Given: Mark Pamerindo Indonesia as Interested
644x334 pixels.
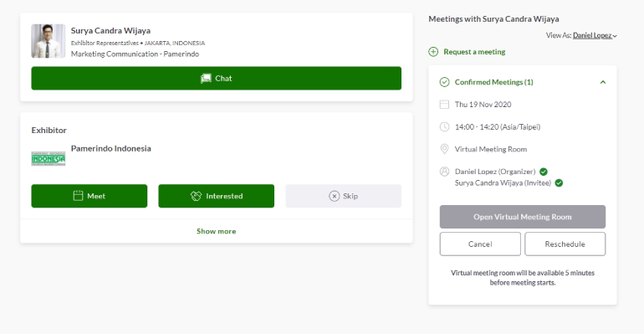Looking at the screenshot, I should click(x=217, y=196).
